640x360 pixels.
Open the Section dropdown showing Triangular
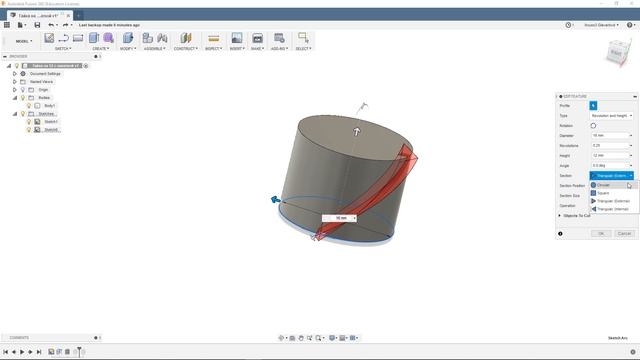(611, 176)
